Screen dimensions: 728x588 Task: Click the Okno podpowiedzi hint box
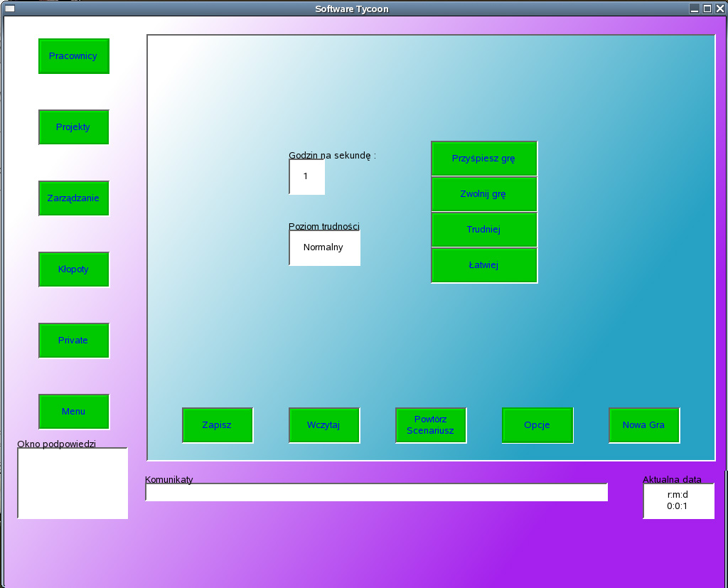point(73,483)
